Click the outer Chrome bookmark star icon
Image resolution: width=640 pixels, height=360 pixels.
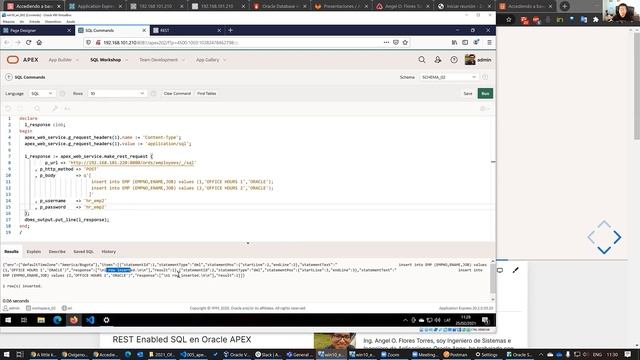pos(509,19)
